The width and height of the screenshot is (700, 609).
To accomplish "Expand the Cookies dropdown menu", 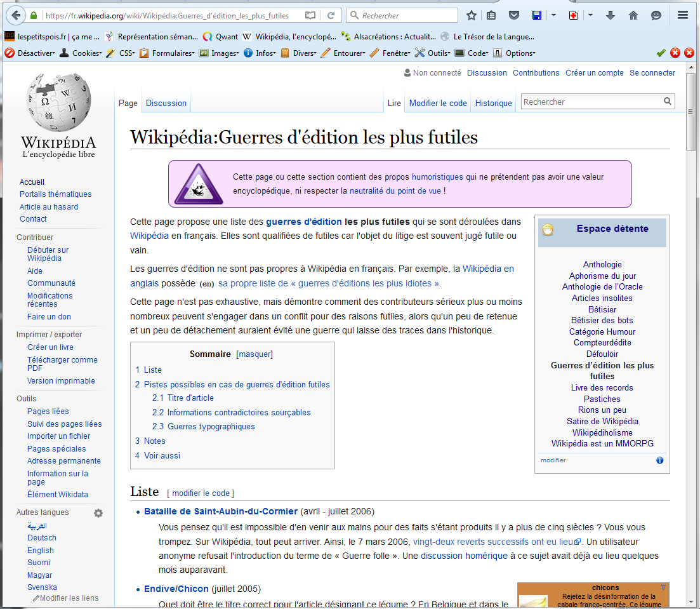I will click(x=81, y=53).
